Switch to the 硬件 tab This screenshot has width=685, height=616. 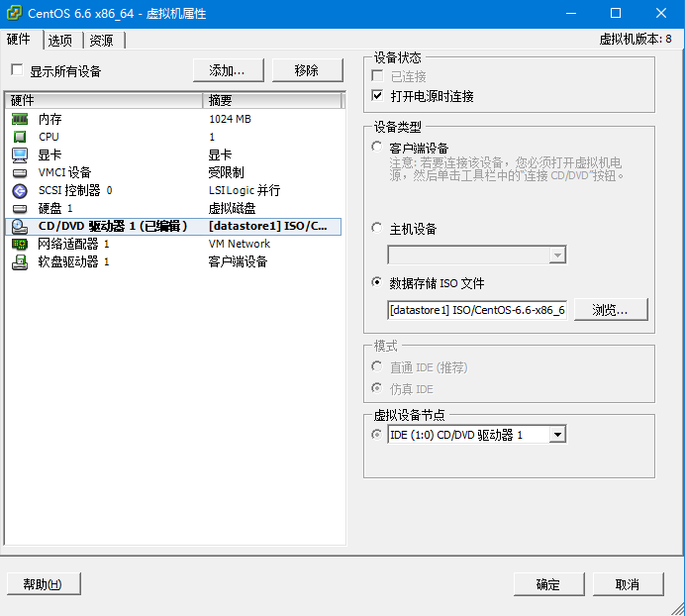tap(19, 40)
